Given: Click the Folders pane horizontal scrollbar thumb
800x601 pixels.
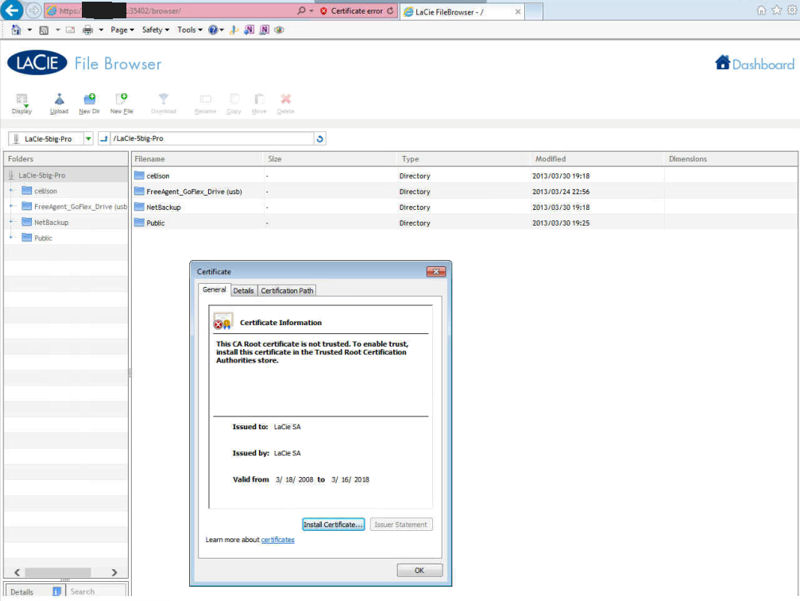Looking at the screenshot, I should [x=58, y=572].
